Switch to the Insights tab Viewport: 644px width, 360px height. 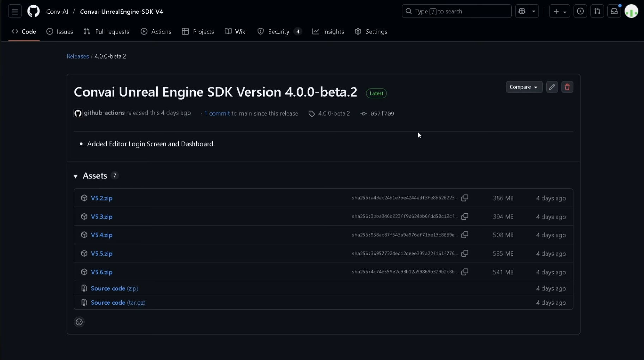tap(328, 32)
